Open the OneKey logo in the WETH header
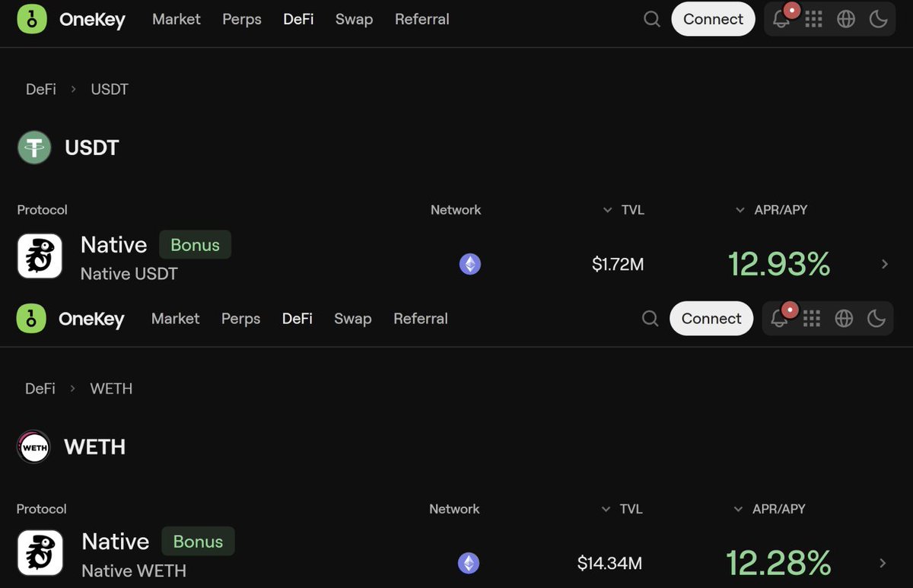Viewport: 913px width, 588px height. (x=70, y=319)
